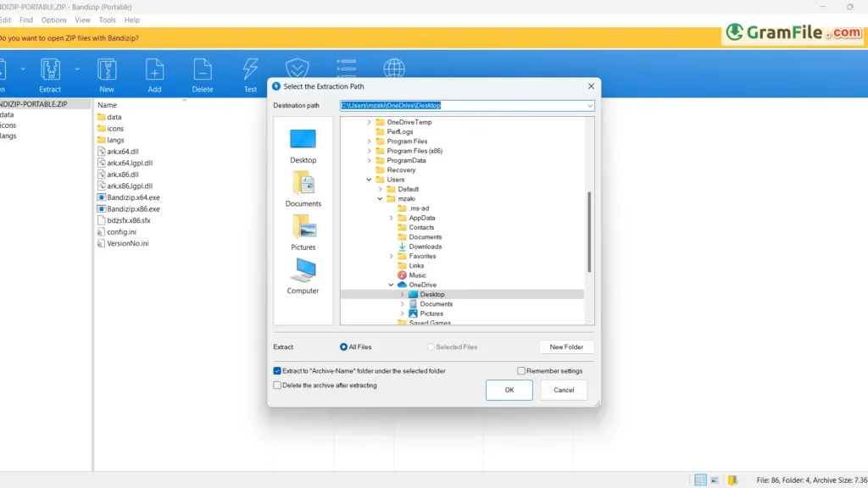
Task: Select Documents shortcut in dialog sidebar
Action: point(303,189)
